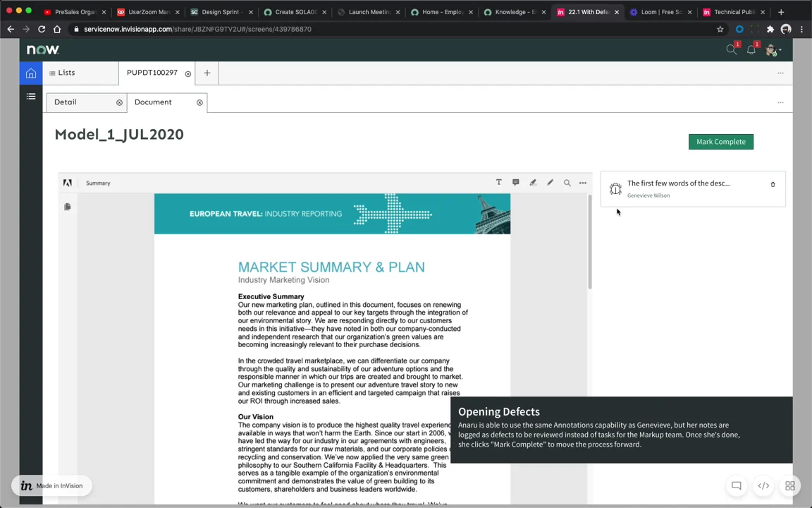812x508 pixels.
Task: Open a new browser tab
Action: [781, 12]
